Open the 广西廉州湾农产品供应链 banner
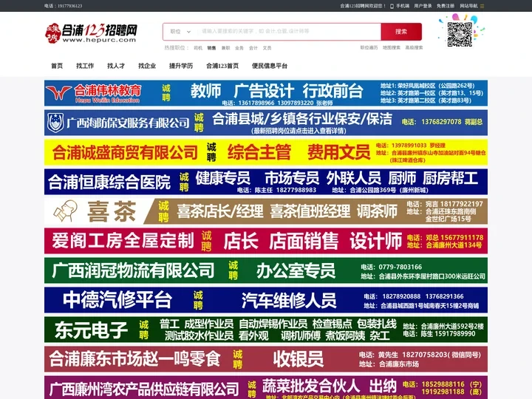 coord(266,387)
